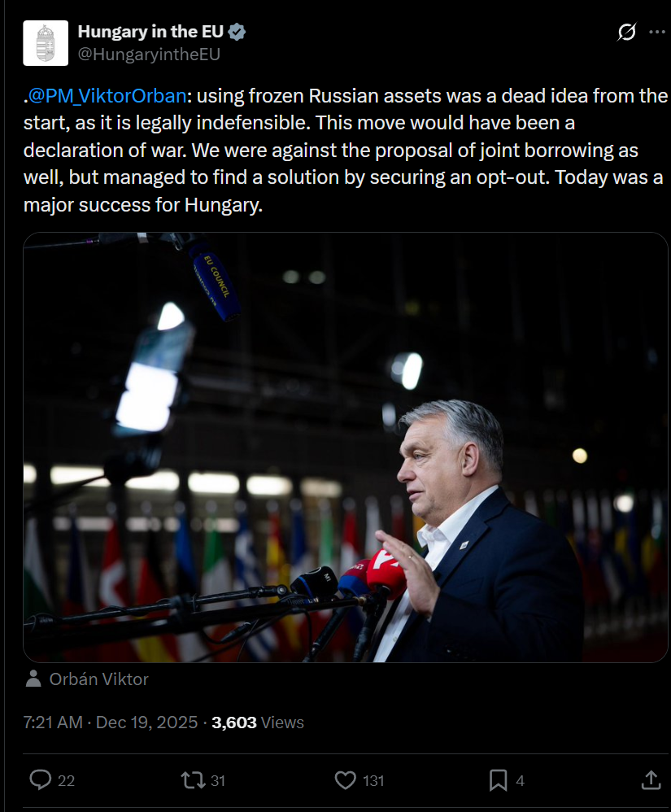Viewport: 671px width, 812px height.
Task: Click the Share upload-arrow icon
Action: (651, 780)
